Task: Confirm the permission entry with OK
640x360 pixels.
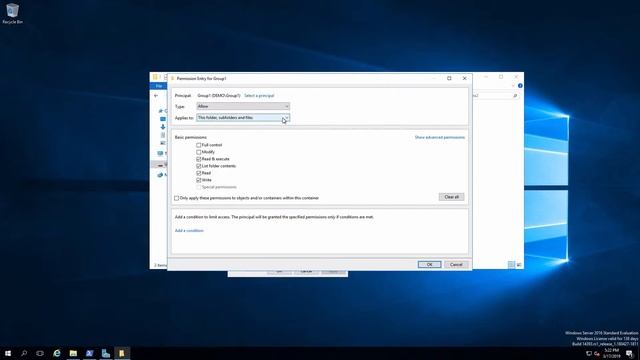Action: click(x=429, y=264)
